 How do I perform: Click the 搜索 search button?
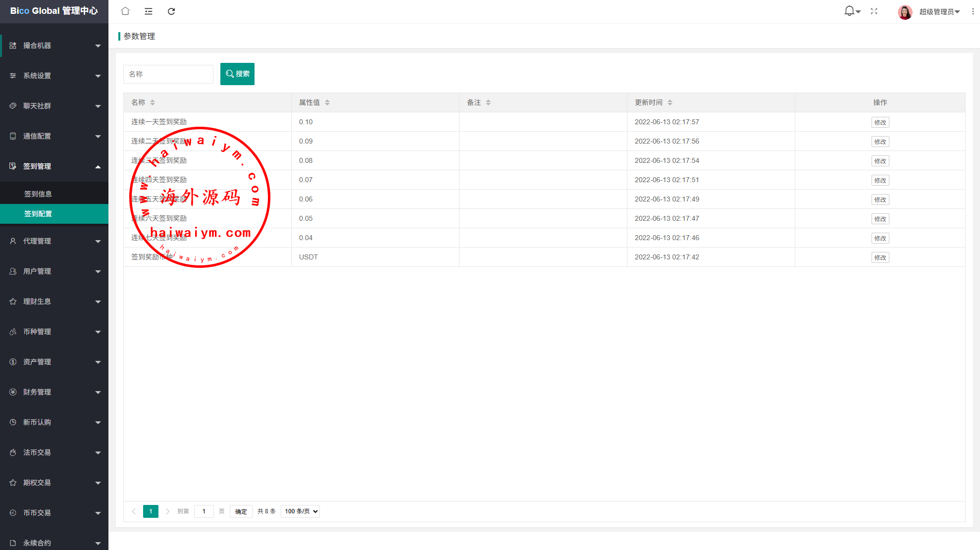(237, 74)
